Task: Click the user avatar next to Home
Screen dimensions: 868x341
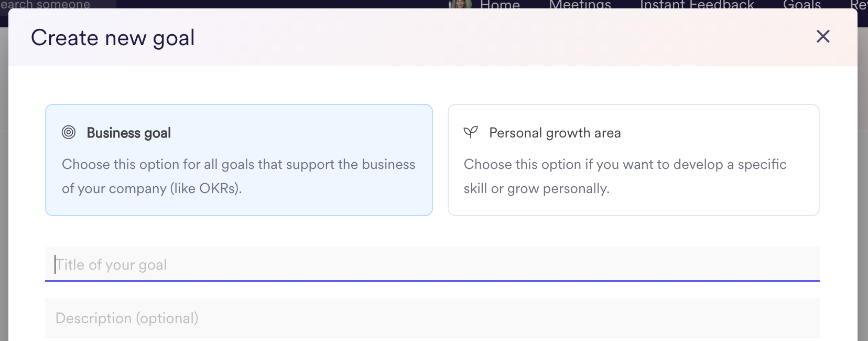Action: [x=460, y=4]
